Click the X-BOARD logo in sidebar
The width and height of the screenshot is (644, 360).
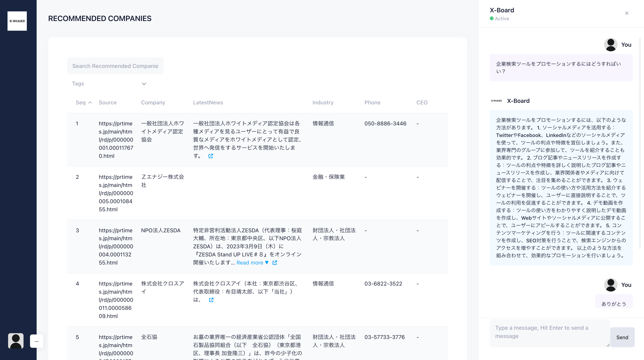point(17,21)
